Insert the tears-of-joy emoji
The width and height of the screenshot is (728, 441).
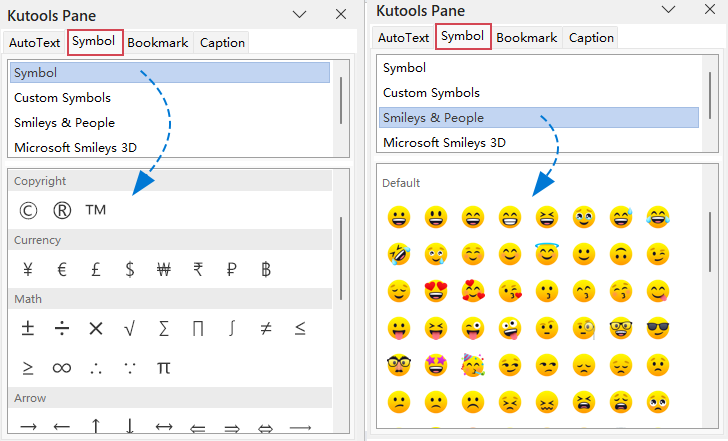[658, 217]
